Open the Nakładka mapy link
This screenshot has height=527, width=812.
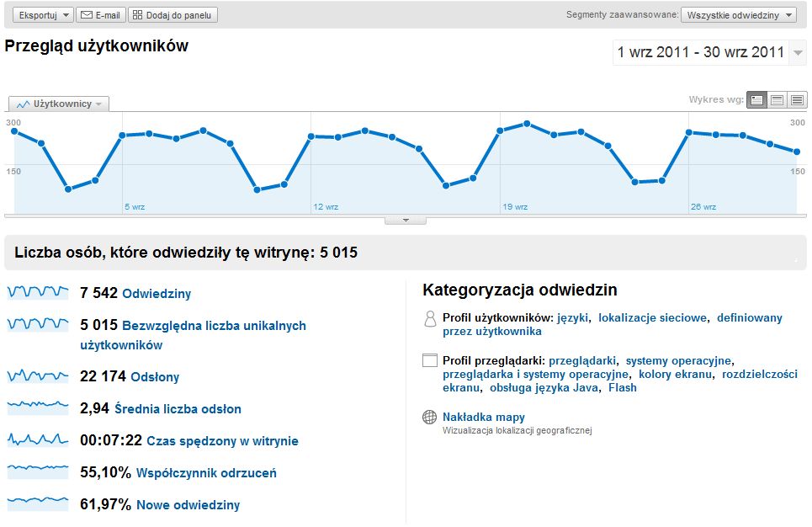(484, 418)
